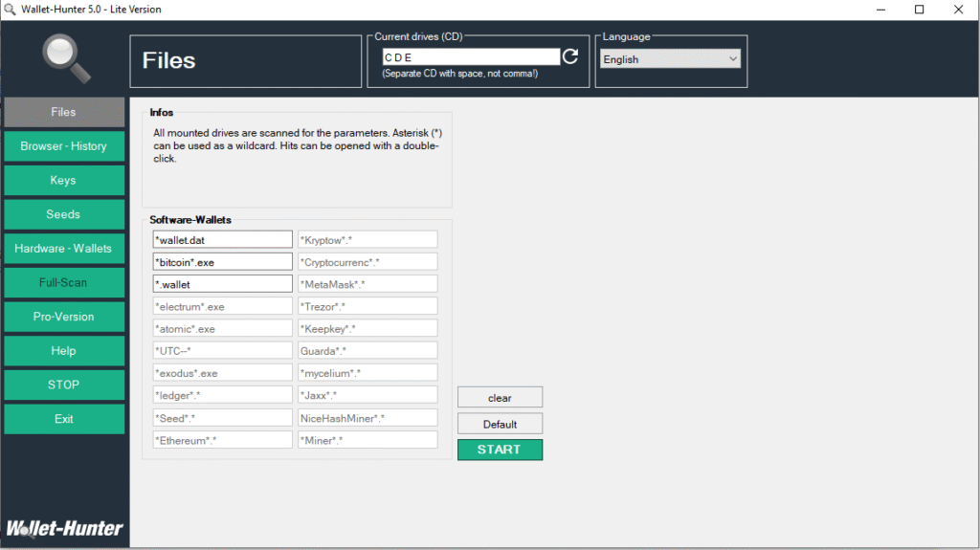Click the *MetaMask*.* field

367,284
